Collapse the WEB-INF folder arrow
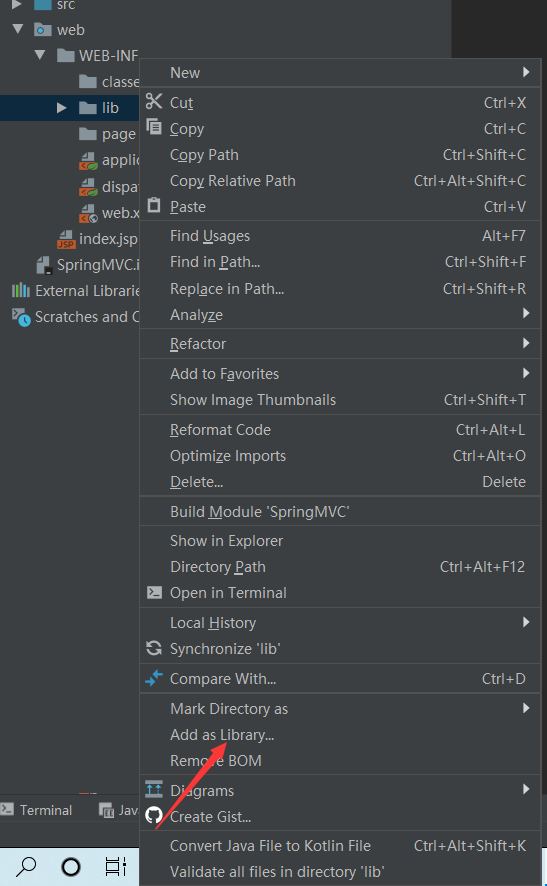 coord(40,55)
